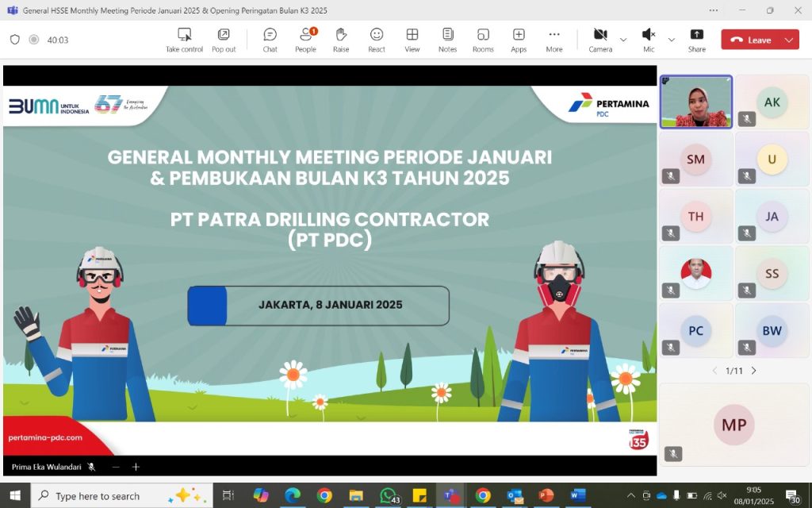Open Outlook from the taskbar
812x508 pixels.
tap(515, 495)
